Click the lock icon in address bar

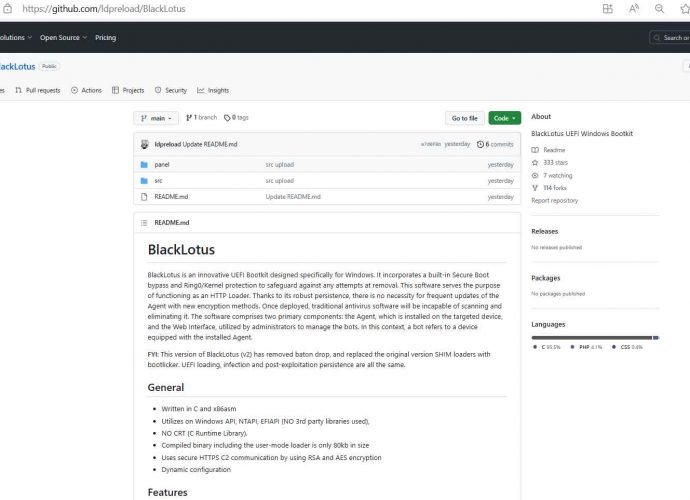[7, 8]
